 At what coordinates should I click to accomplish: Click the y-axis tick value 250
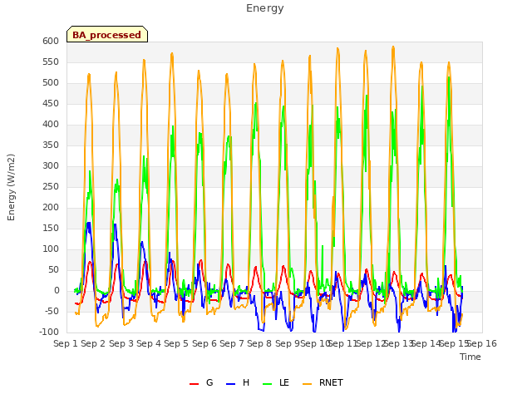51,186
